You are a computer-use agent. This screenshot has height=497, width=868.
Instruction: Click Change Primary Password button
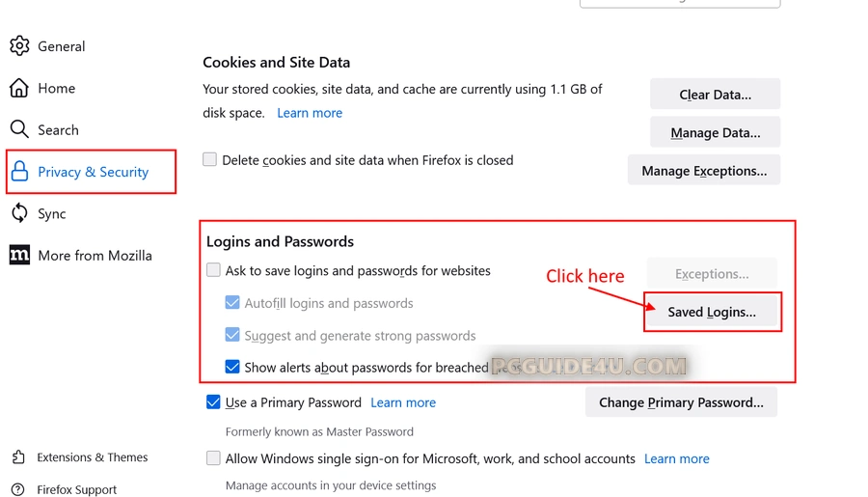click(x=681, y=402)
